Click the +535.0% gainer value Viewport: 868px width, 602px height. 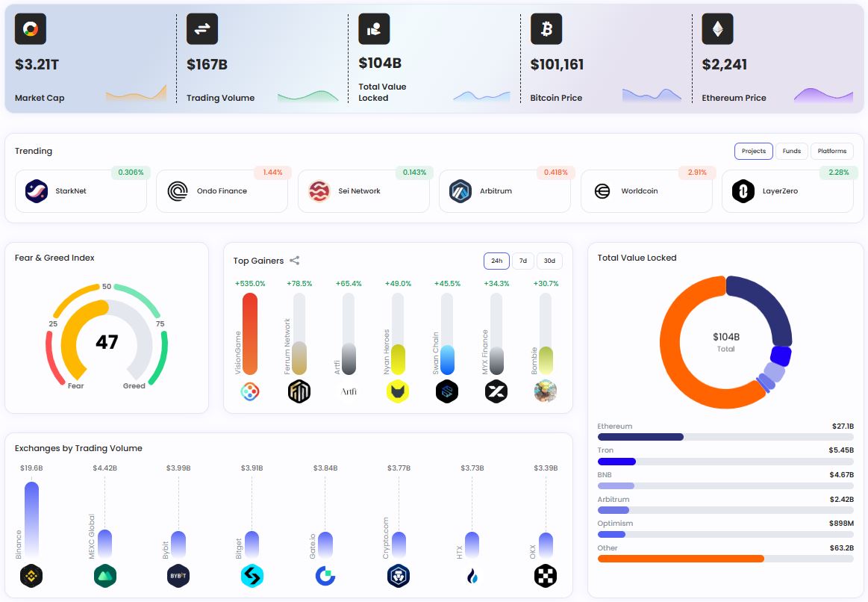250,284
